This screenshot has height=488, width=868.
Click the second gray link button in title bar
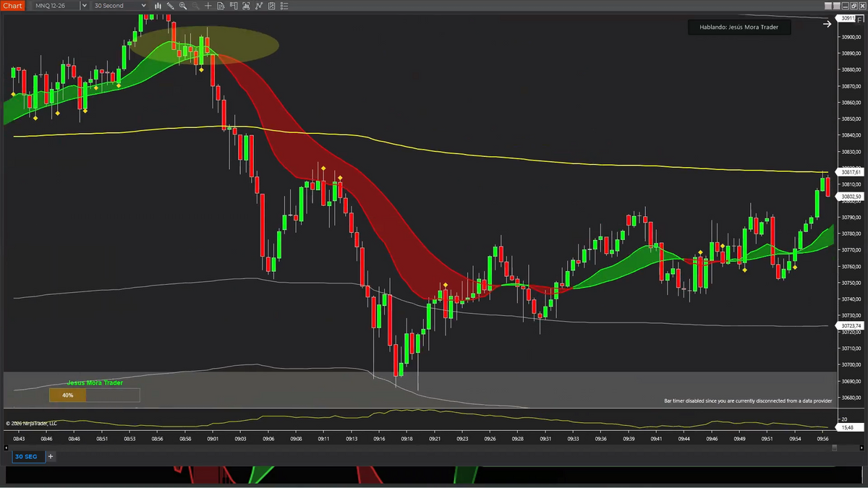pyautogui.click(x=837, y=6)
